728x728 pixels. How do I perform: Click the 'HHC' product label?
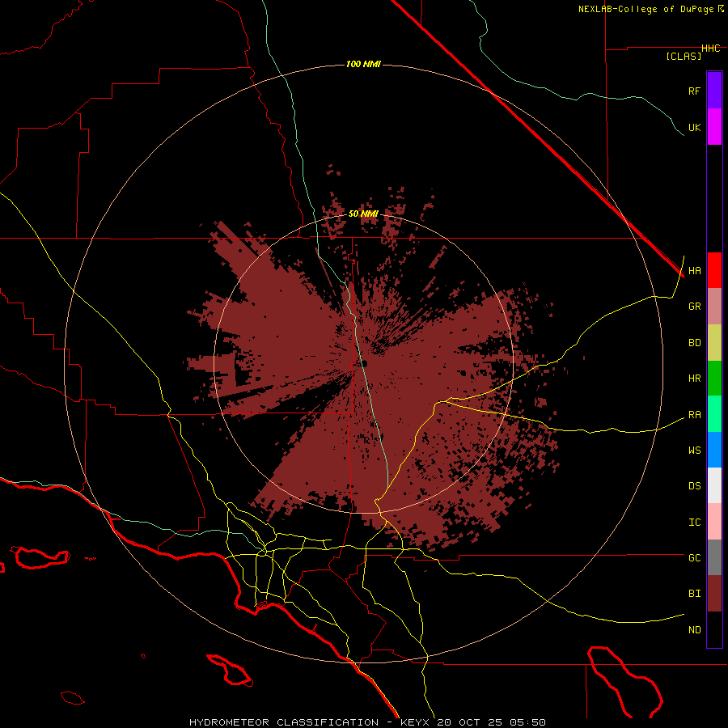pyautogui.click(x=710, y=49)
